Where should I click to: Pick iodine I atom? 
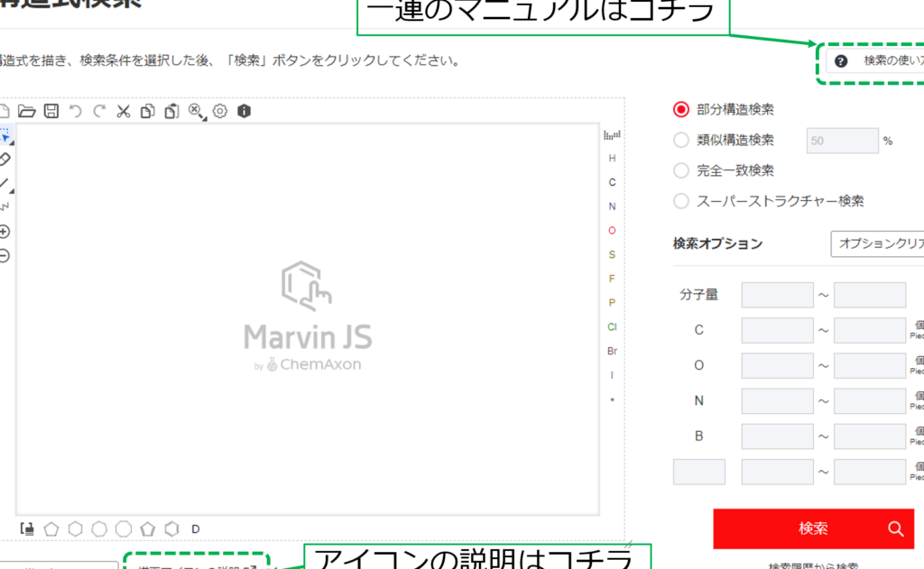[612, 375]
